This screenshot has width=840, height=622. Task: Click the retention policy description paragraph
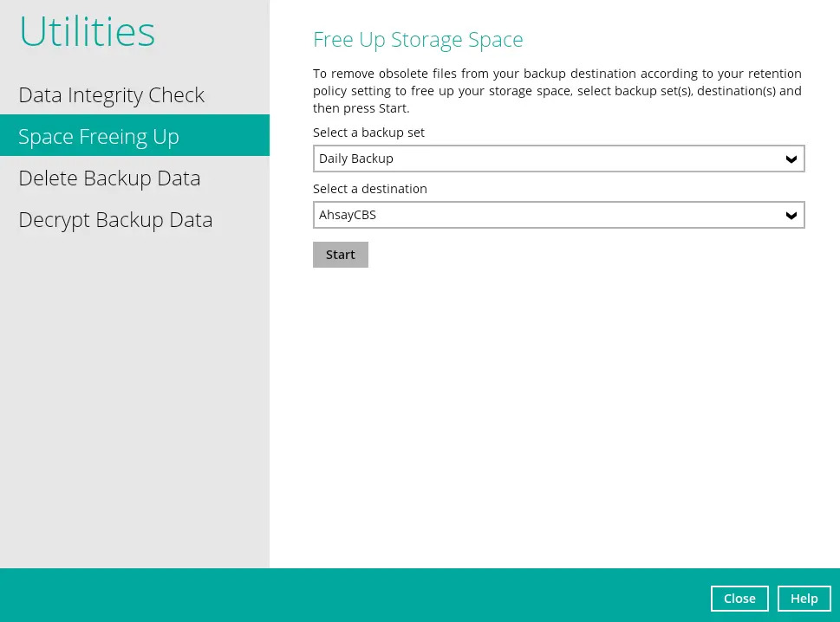(x=557, y=91)
